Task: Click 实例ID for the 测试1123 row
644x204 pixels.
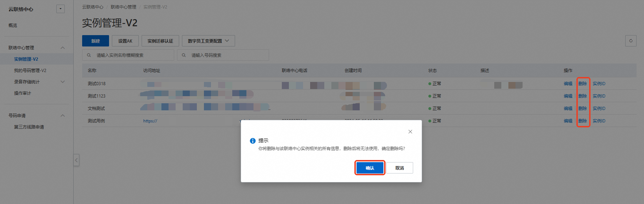Action: click(x=599, y=96)
